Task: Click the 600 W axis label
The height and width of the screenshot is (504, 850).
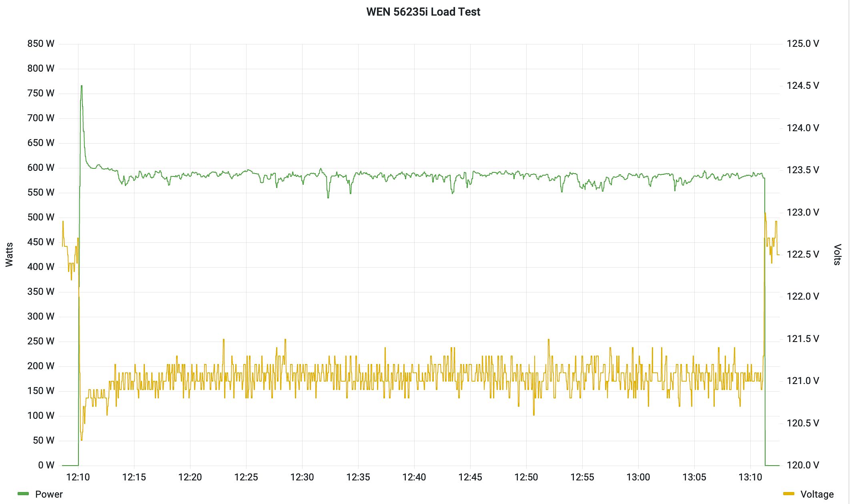Action: 41,168
